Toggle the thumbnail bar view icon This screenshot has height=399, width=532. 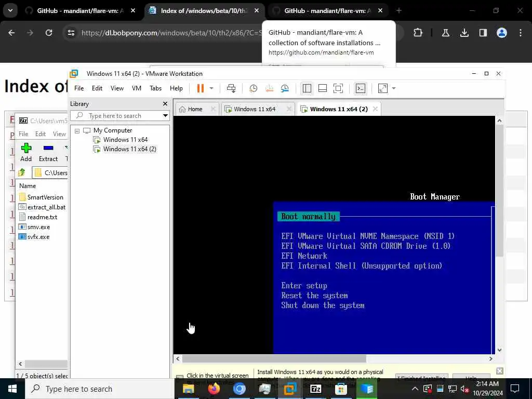322,88
